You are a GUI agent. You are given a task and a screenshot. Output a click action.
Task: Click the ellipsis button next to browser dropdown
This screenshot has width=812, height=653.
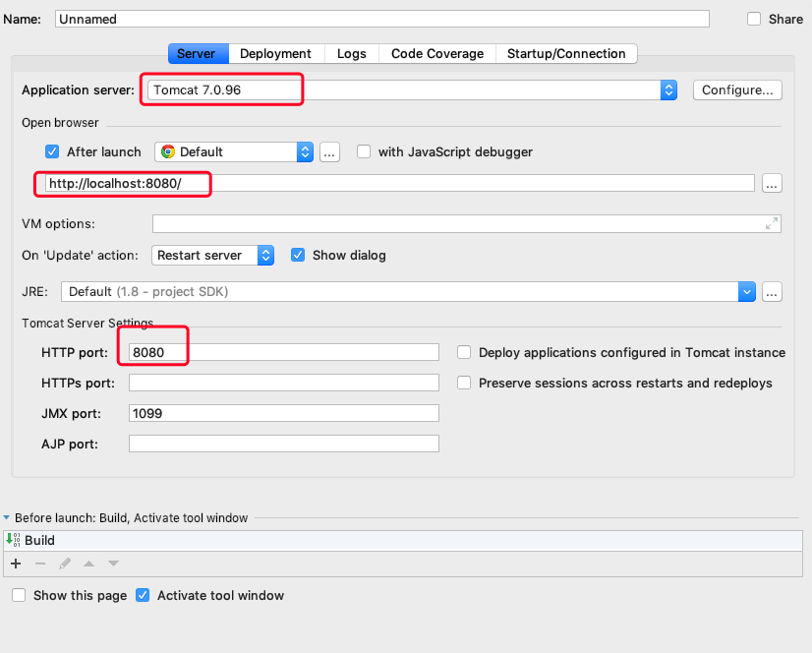pyautogui.click(x=329, y=151)
